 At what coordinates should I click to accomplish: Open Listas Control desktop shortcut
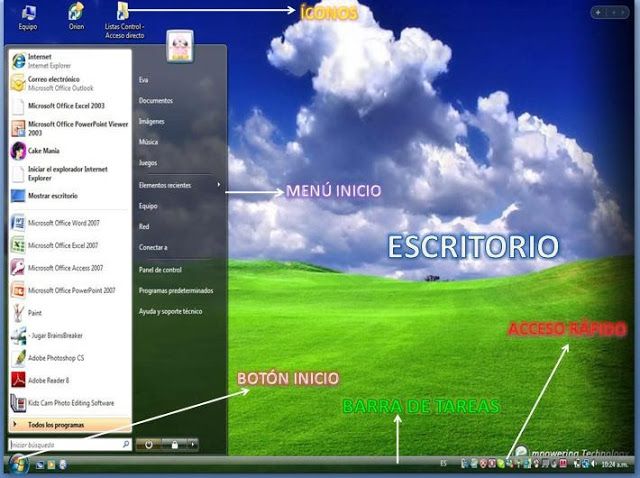pyautogui.click(x=124, y=20)
